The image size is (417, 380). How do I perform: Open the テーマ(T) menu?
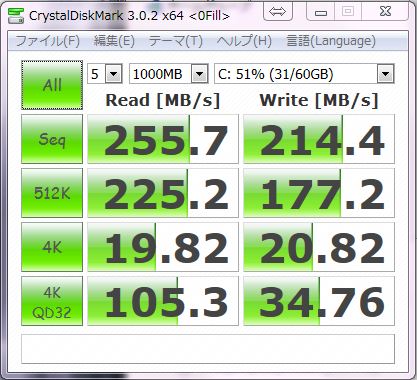coord(176,41)
